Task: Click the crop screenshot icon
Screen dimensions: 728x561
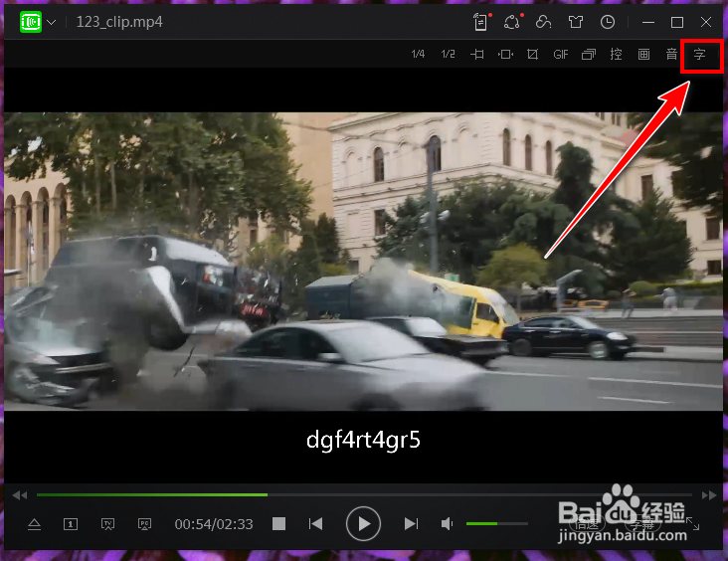Action: (532, 55)
